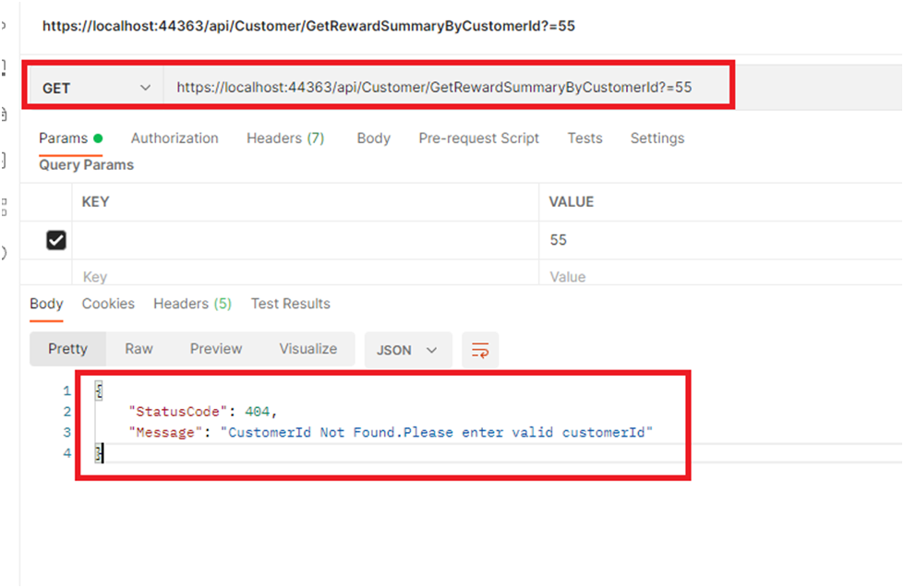Uncheck the enabled query parameter row
Image resolution: width=904 pixels, height=588 pixels.
click(x=53, y=239)
